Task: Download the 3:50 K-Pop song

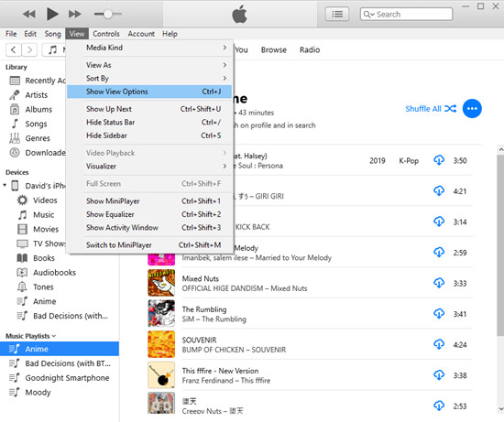Action: (x=439, y=160)
